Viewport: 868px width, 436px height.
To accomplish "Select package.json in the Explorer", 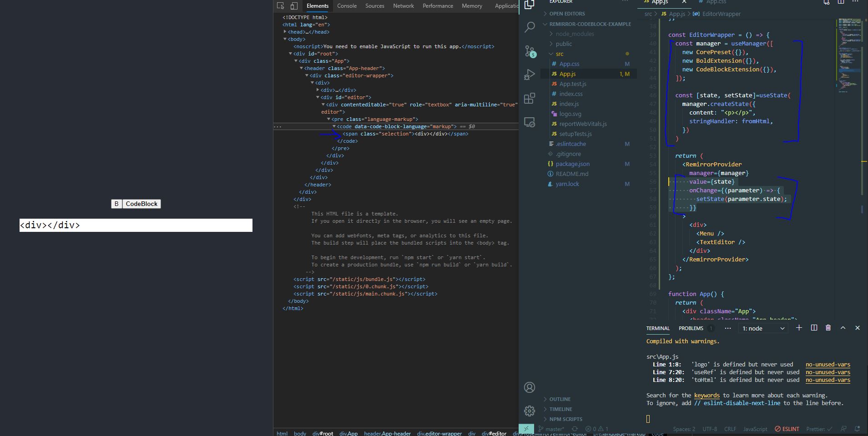I will tap(573, 164).
